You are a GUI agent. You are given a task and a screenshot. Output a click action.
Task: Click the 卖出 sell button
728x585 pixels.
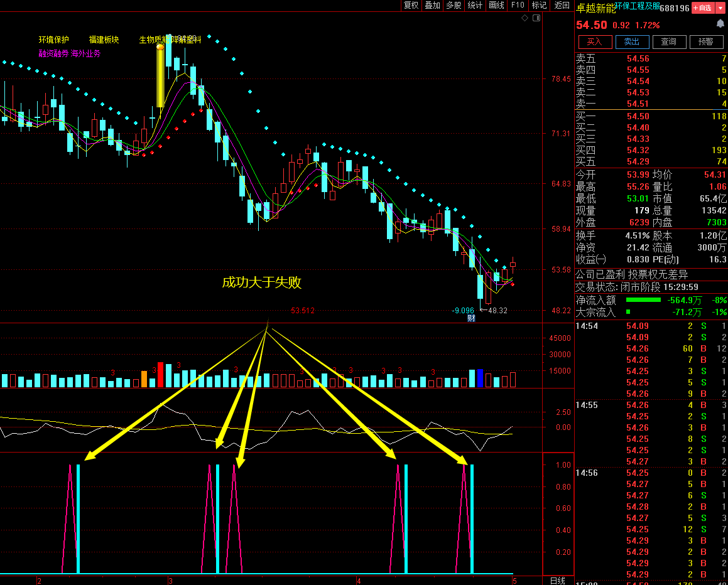[632, 42]
